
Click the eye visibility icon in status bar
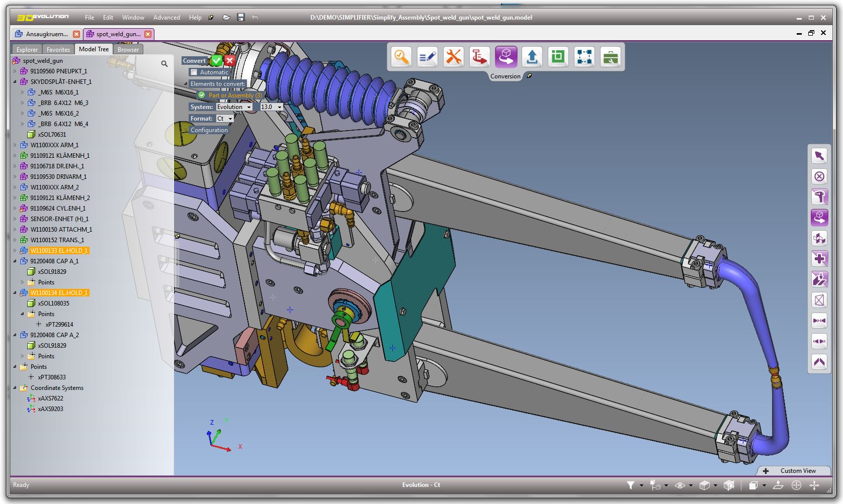680,485
